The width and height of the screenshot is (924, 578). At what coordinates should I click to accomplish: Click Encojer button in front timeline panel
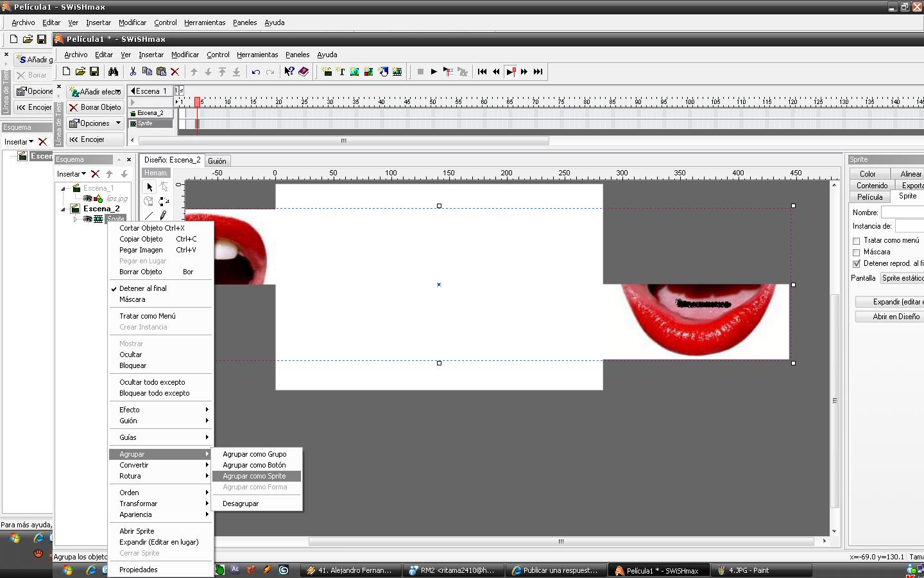[x=95, y=139]
